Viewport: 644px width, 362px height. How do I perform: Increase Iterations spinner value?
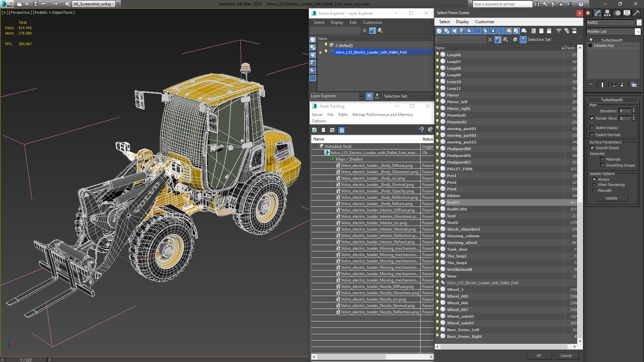(x=634, y=110)
